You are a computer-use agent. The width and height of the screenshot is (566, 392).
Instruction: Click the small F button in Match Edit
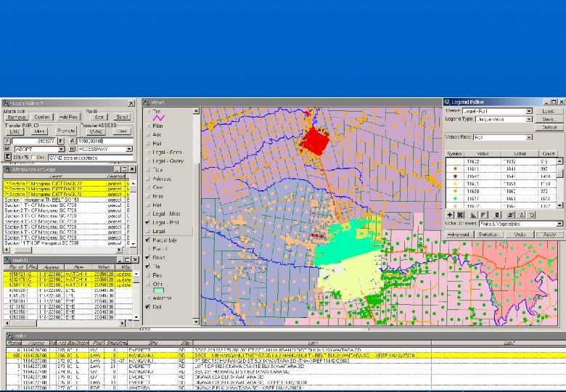tap(61, 141)
